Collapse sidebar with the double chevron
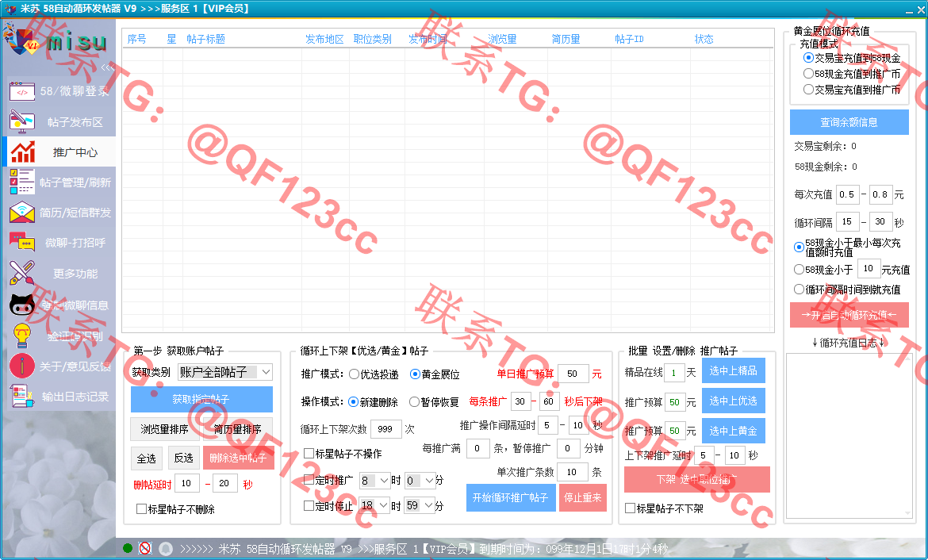Image resolution: width=928 pixels, height=560 pixels. click(107, 67)
